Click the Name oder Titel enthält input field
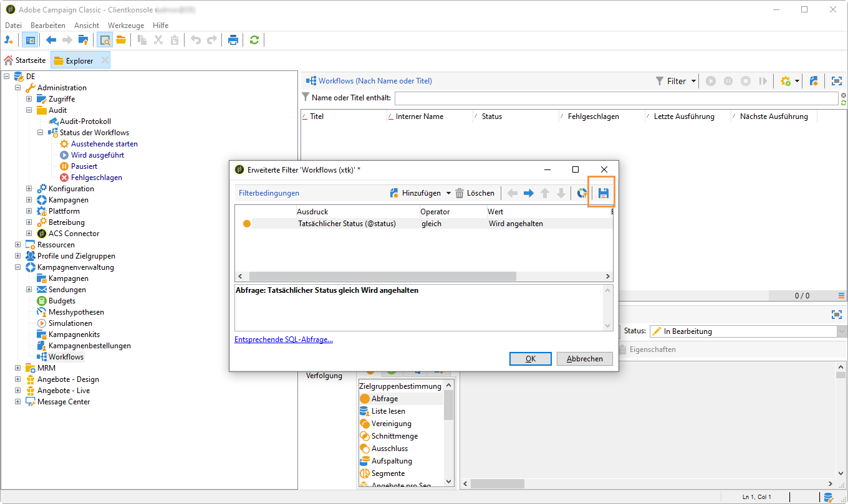The width and height of the screenshot is (848, 504). tap(616, 98)
